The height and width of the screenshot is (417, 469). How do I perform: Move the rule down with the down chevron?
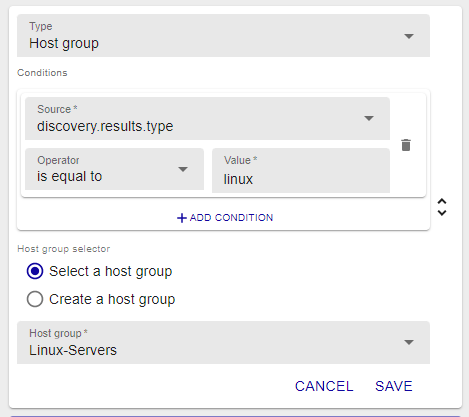(442, 213)
